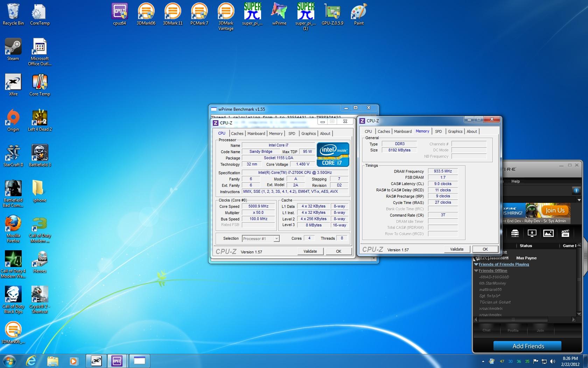Open Windows Media Player taskbar icon
The height and width of the screenshot is (368, 588).
click(x=73, y=361)
